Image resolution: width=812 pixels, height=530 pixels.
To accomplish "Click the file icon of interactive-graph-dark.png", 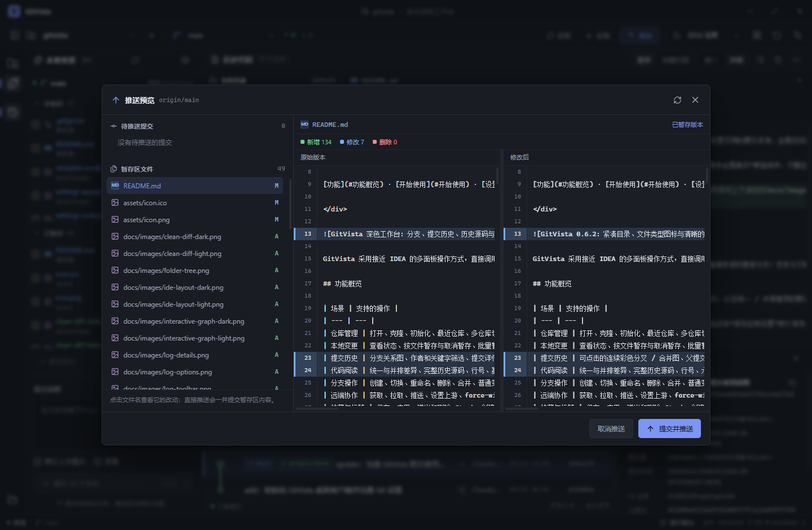I will point(115,321).
